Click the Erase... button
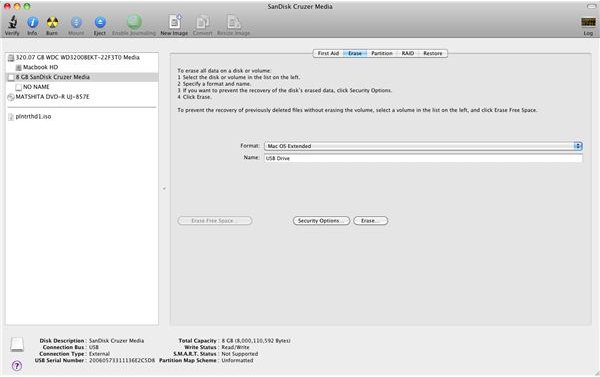Image resolution: width=600 pixels, height=377 pixels. 370,221
